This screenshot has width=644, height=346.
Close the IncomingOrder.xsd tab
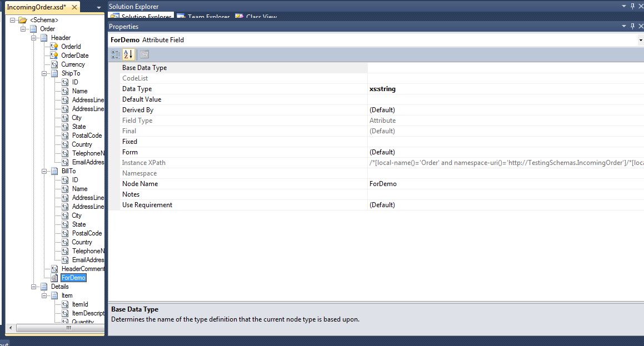coord(74,7)
